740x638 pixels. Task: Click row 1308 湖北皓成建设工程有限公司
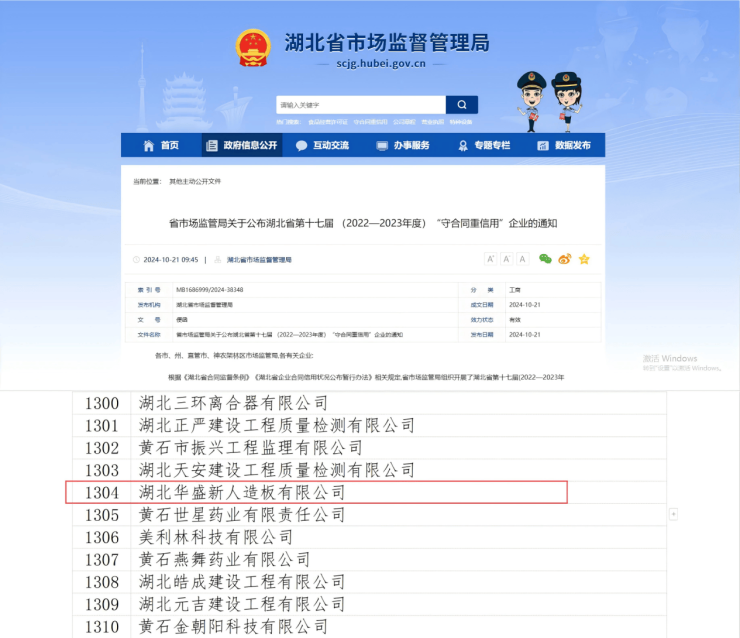click(x=369, y=582)
